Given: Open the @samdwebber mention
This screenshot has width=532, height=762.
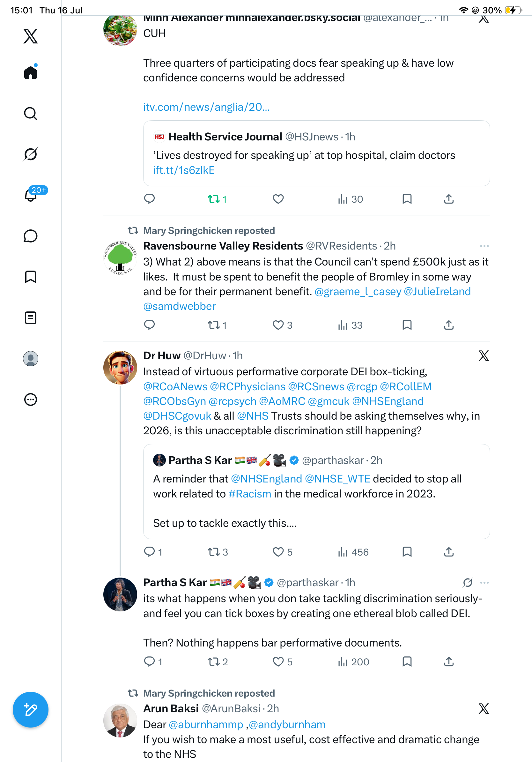Looking at the screenshot, I should tap(180, 306).
